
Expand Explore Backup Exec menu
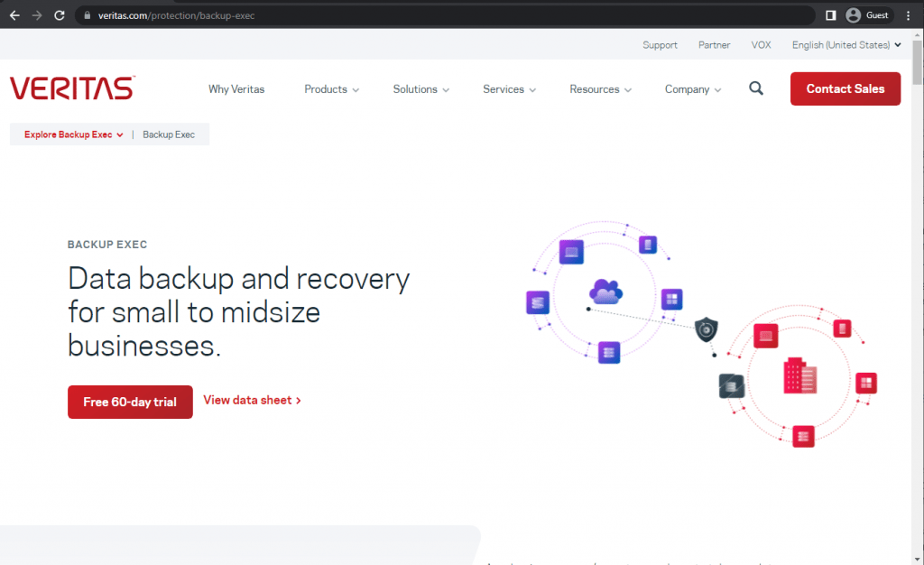pyautogui.click(x=74, y=134)
